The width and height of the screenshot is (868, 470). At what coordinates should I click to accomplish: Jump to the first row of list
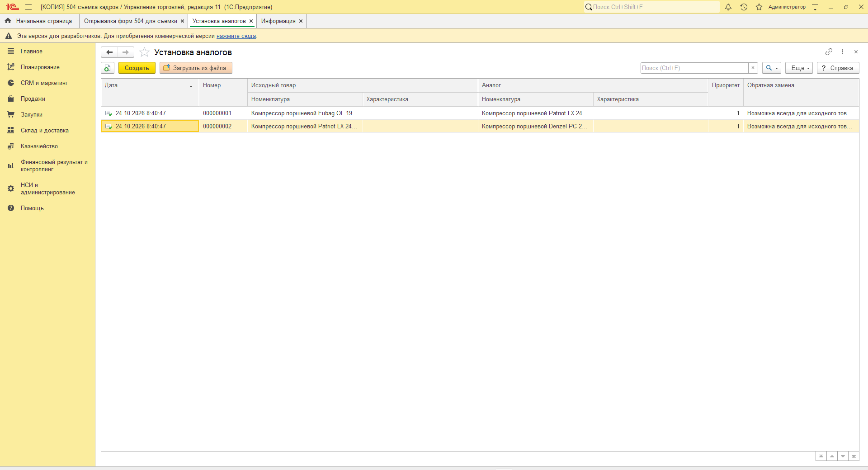821,456
